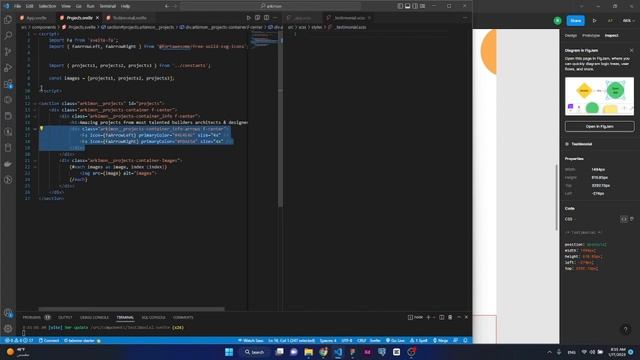Click the lightbulb code action icon
Viewport: 640px width, 360px height.
pos(41,129)
